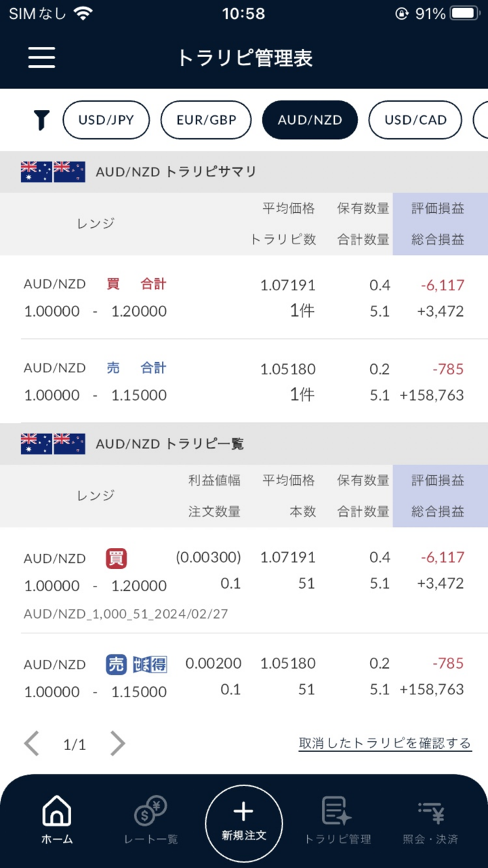488x868 pixels.
Task: Open the hamburger menu
Action: click(41, 58)
